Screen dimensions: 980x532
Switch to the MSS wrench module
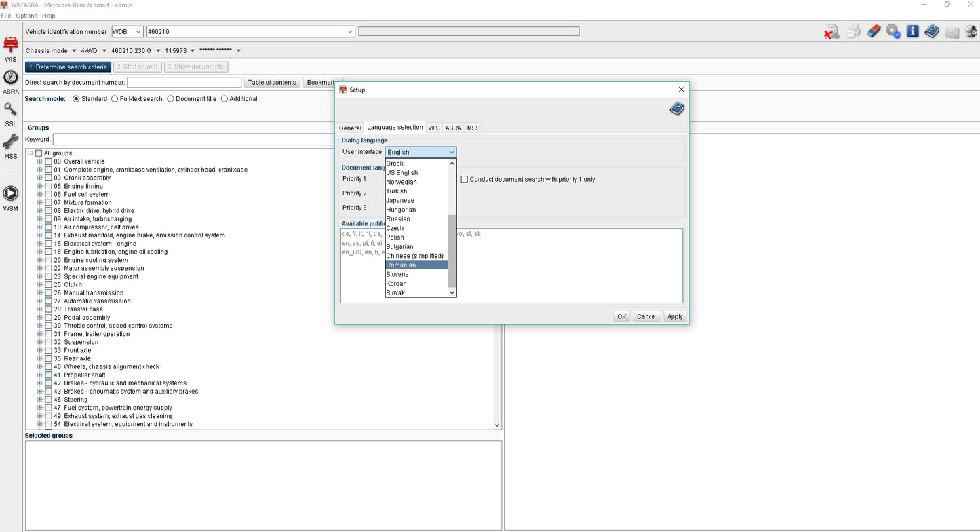tap(10, 142)
